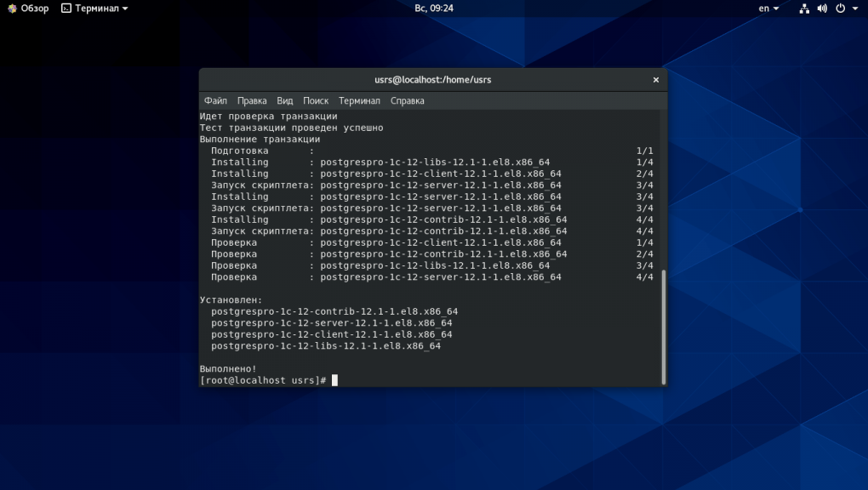The image size is (868, 490).
Task: Open the Поиск menu
Action: point(316,100)
